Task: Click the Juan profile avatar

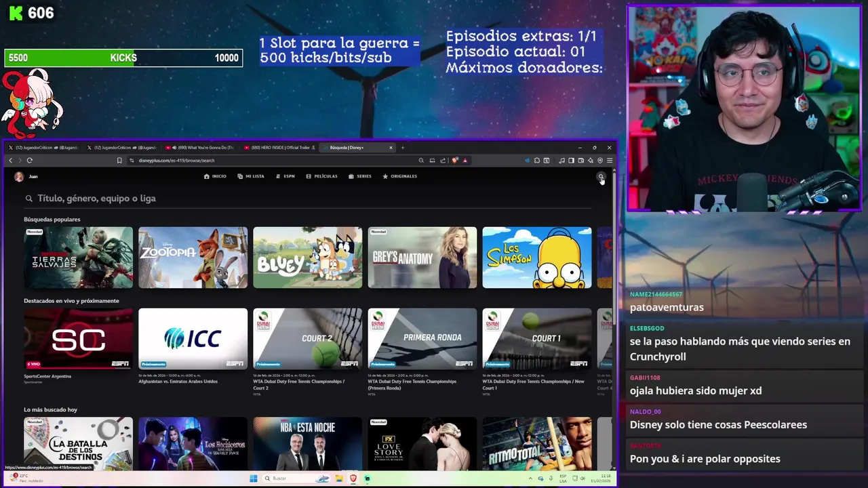Action: 19,176
